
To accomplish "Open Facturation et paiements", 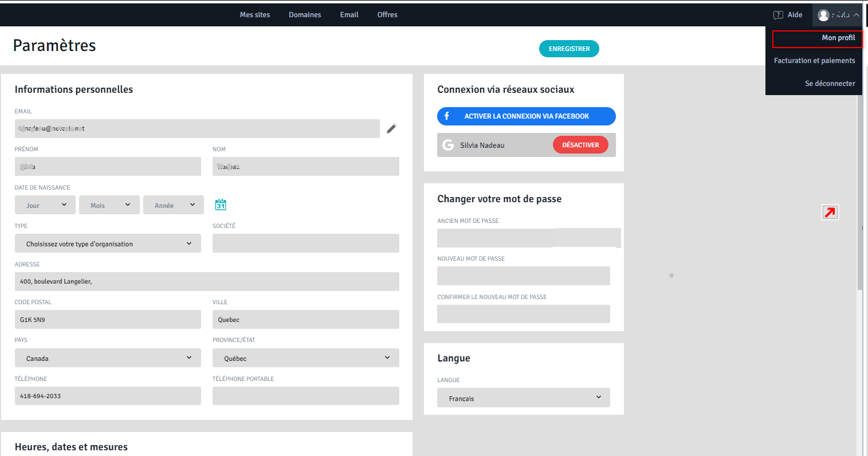I will pos(814,61).
